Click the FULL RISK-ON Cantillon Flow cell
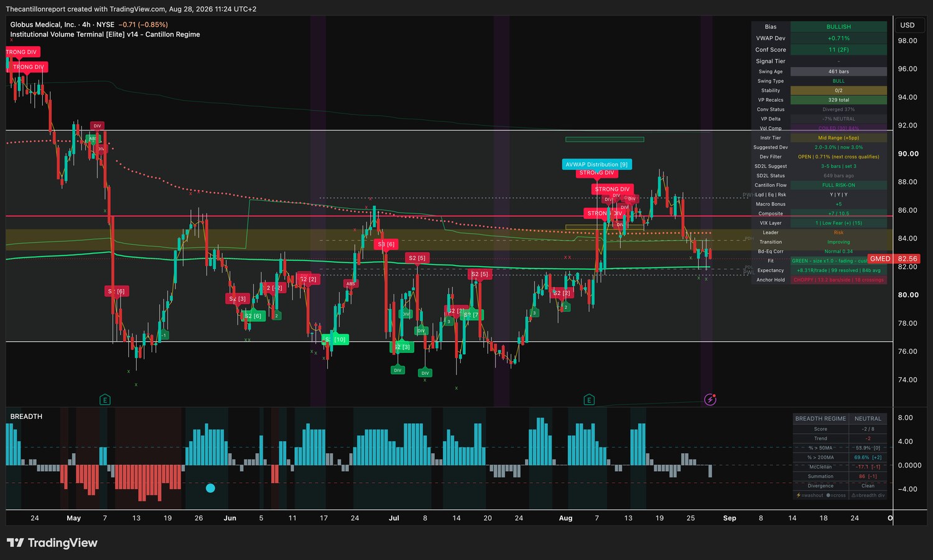Screen dimensions: 933x560 838,185
